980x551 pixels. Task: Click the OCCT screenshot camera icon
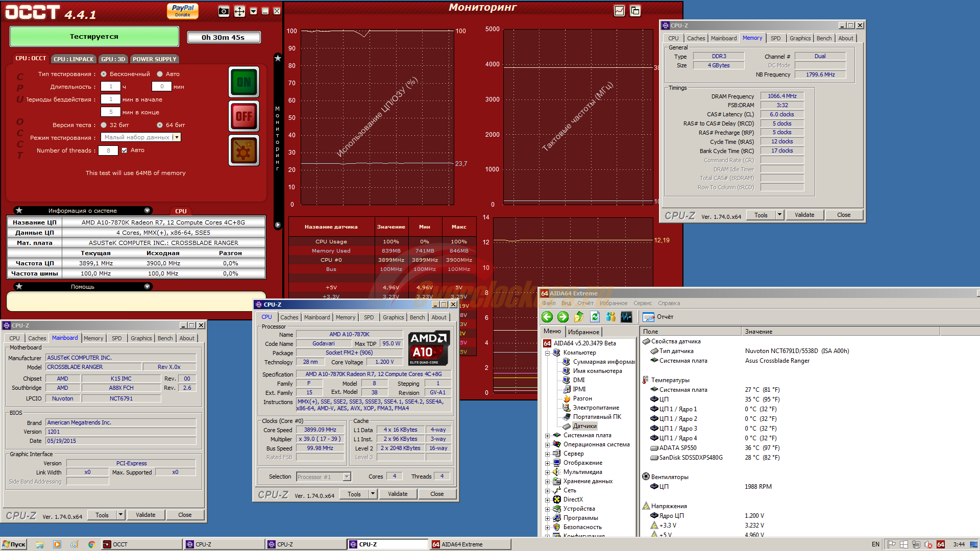coord(224,11)
